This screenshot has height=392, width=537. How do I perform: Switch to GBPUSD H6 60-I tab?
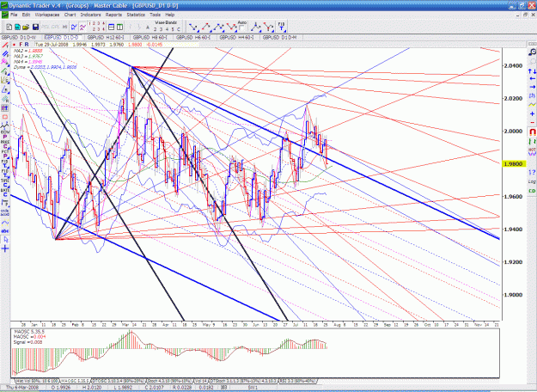(193, 37)
